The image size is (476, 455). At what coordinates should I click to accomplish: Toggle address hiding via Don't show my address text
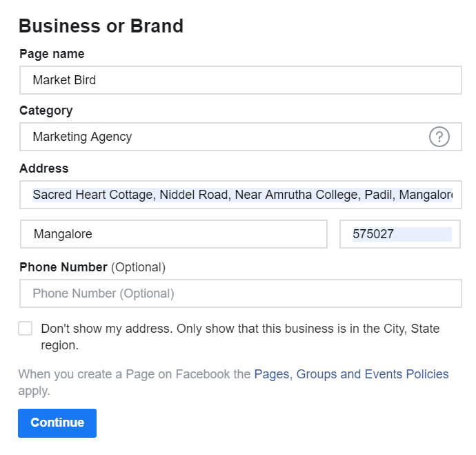click(x=240, y=336)
